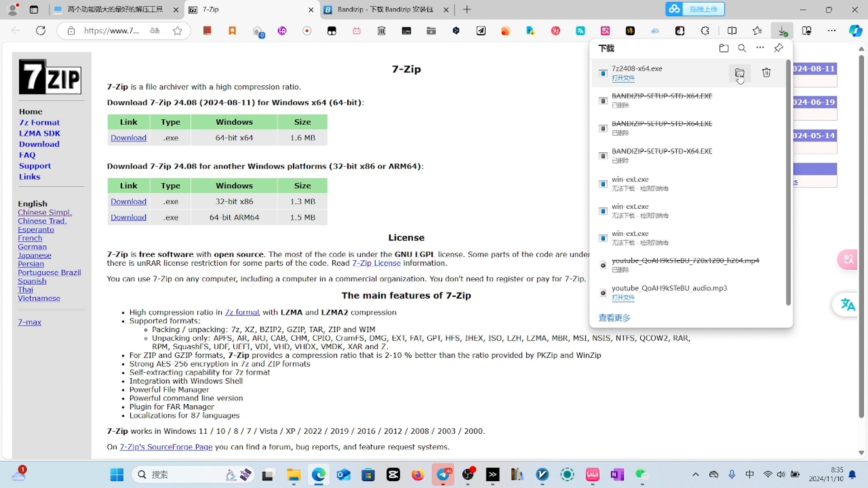
Task: Visit 7-Zip's SourceForge Page link
Action: click(x=166, y=447)
